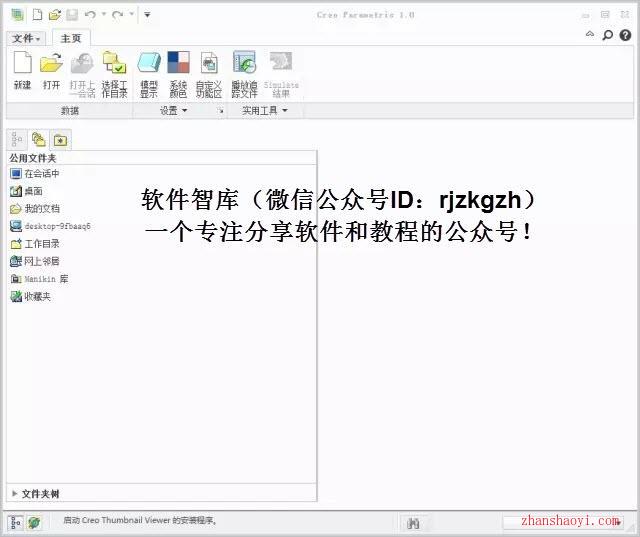
Task: Select 网上邻居 in common folders
Action: click(35, 261)
